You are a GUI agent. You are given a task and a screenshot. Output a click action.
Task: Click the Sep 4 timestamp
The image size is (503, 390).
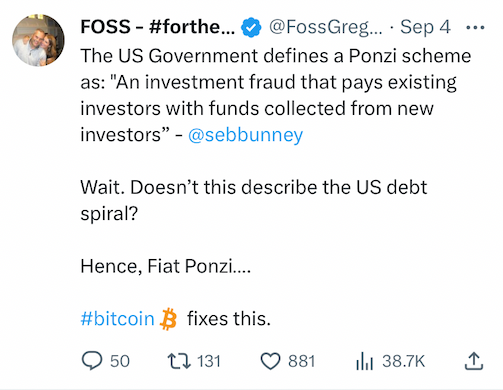[x=425, y=27]
